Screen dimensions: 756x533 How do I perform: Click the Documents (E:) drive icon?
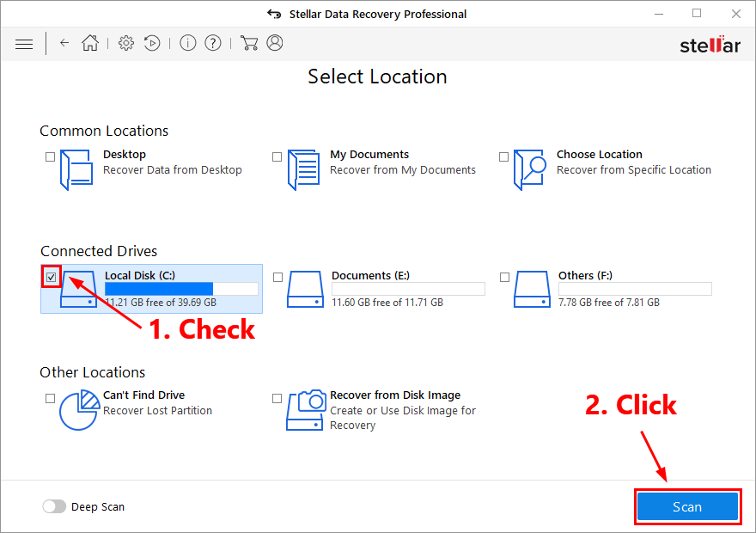coord(305,289)
